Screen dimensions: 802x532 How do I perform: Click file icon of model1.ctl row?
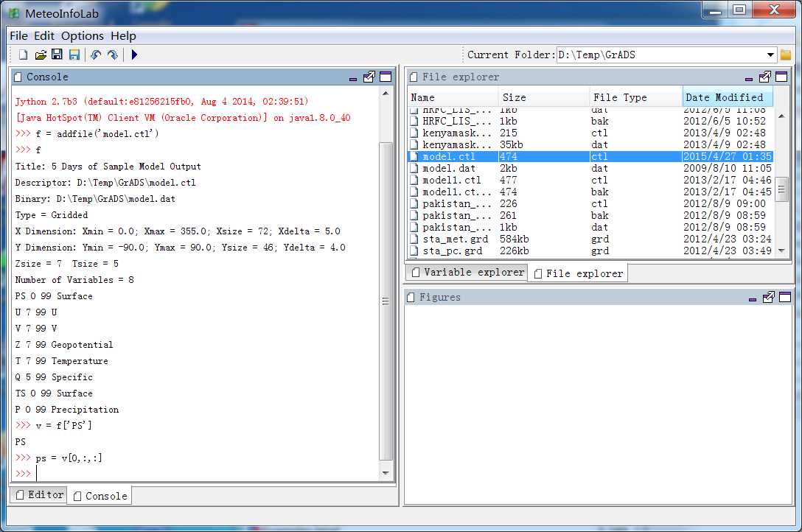414,180
